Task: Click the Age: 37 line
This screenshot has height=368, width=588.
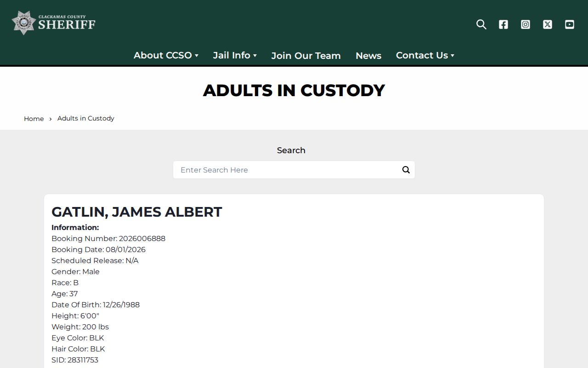Action: (x=65, y=293)
